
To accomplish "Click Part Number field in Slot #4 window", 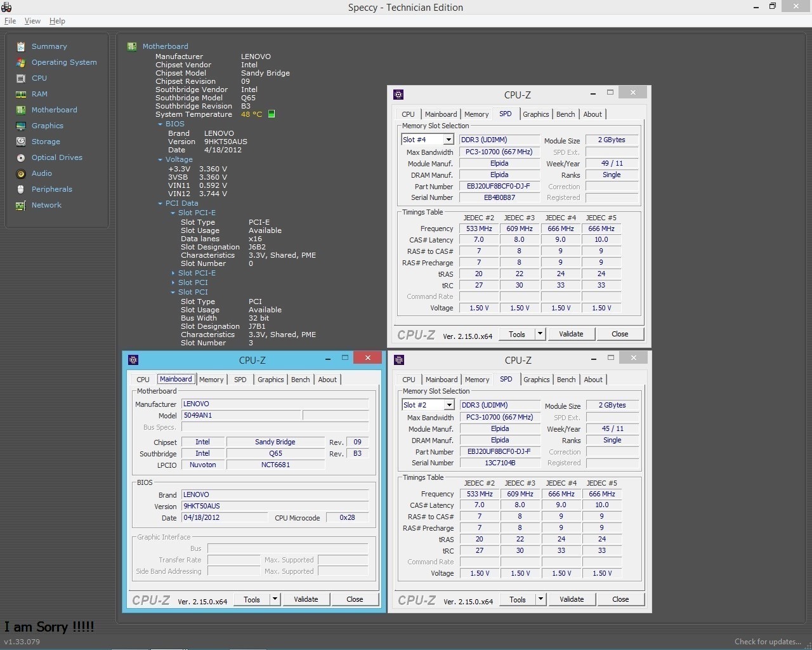I will 499,186.
